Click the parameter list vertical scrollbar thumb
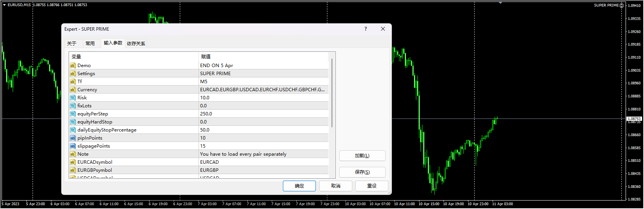This screenshot has width=644, height=209. (332, 93)
